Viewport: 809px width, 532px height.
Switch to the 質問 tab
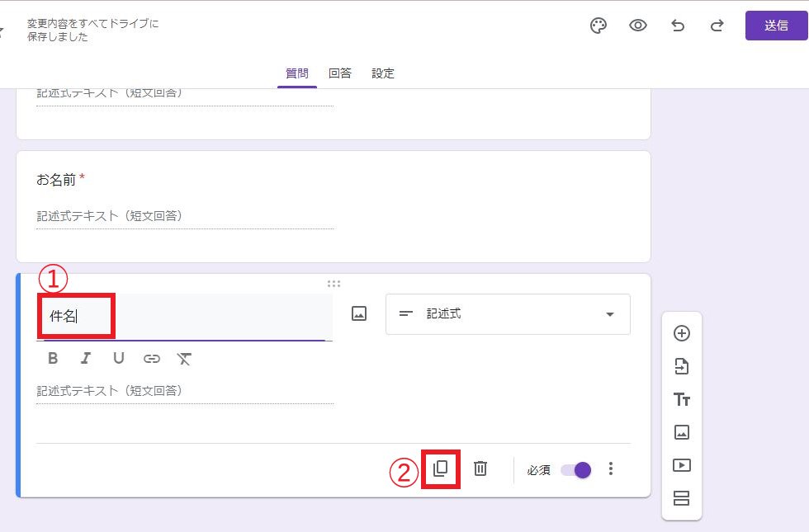pyautogui.click(x=296, y=73)
